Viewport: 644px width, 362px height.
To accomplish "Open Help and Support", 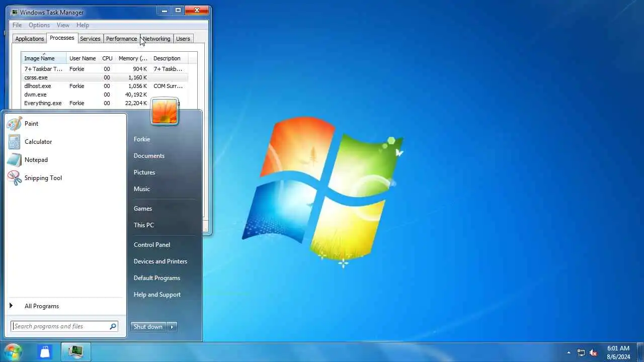I will pyautogui.click(x=157, y=295).
